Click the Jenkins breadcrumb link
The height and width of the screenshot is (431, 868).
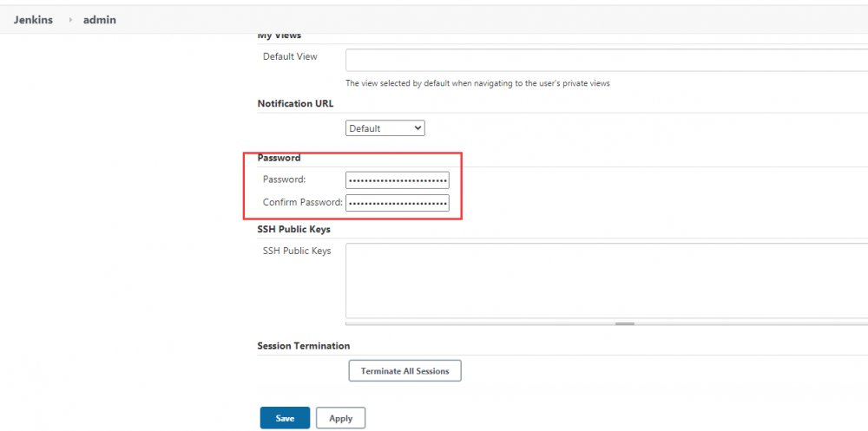(33, 19)
